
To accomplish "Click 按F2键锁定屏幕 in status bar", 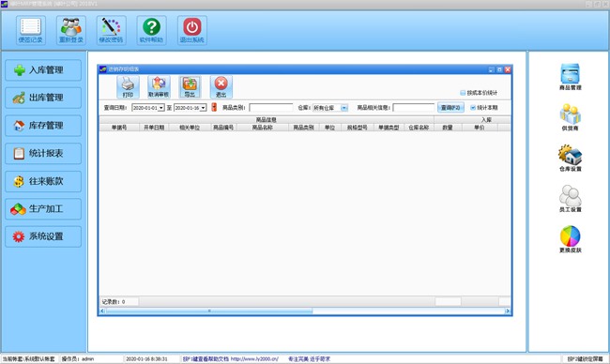I will [x=585, y=359].
